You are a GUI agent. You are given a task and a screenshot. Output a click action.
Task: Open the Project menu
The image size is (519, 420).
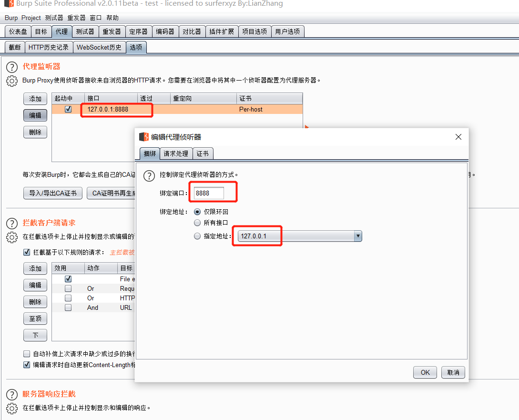pos(31,18)
